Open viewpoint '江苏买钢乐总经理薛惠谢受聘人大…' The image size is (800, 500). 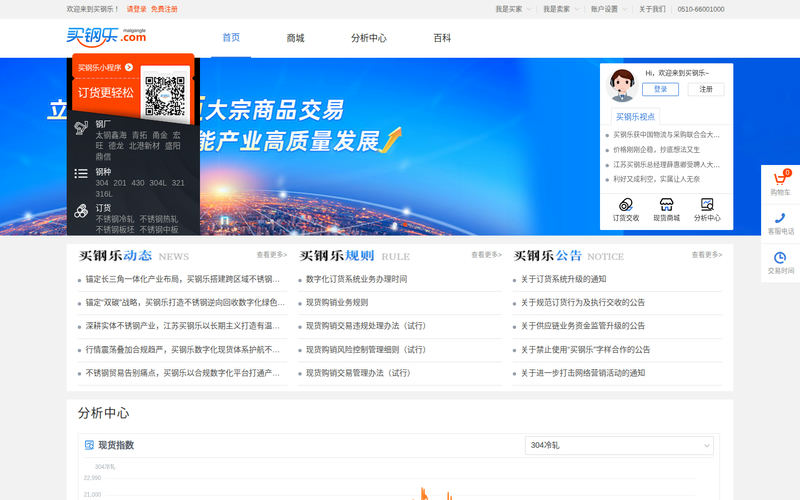(666, 164)
